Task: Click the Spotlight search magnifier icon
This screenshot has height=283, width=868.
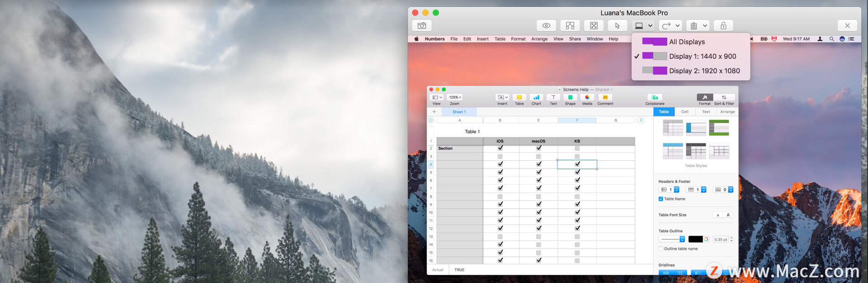Action: click(x=831, y=39)
